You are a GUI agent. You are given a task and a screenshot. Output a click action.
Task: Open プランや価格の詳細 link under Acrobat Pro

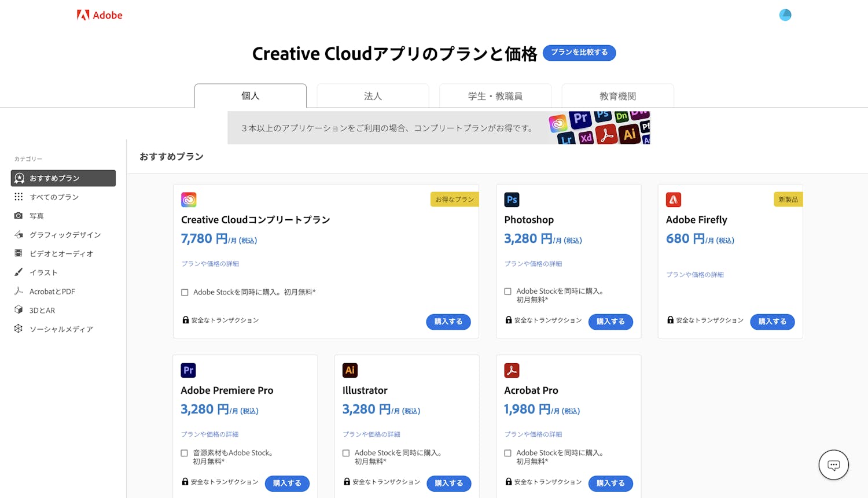pyautogui.click(x=533, y=434)
